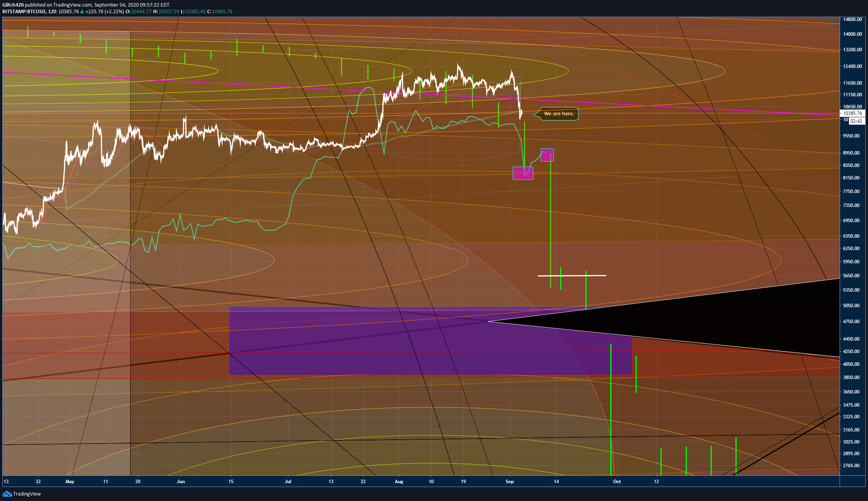Click the 3650.00 price axis label

pyautogui.click(x=851, y=392)
